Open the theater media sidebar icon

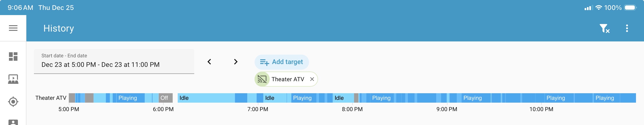pyautogui.click(x=13, y=79)
